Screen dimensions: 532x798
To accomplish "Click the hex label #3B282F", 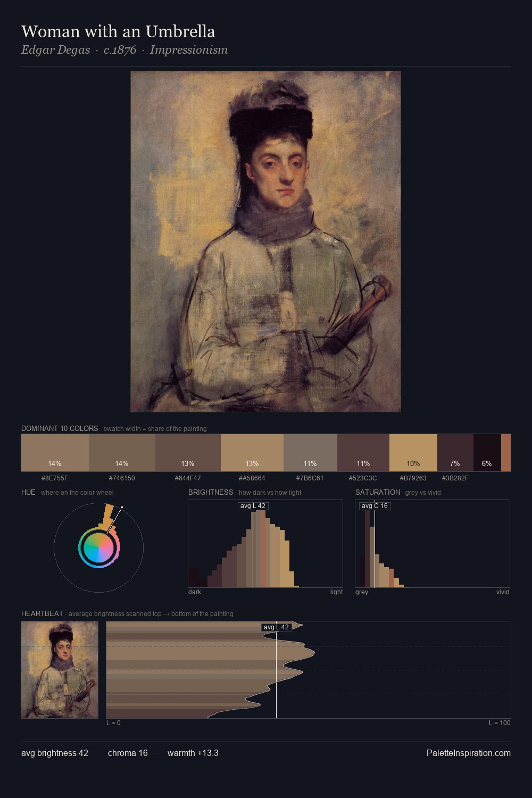I will [x=455, y=478].
